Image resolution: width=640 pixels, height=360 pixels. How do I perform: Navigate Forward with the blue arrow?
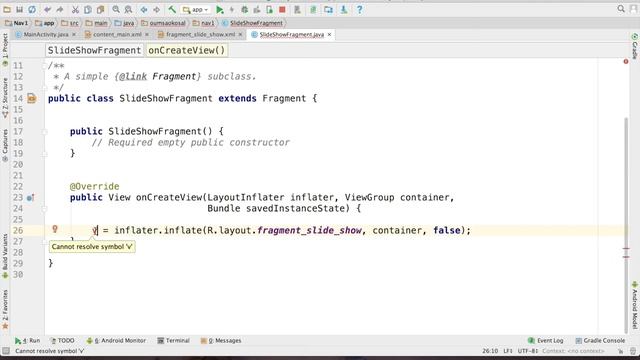tap(156, 9)
